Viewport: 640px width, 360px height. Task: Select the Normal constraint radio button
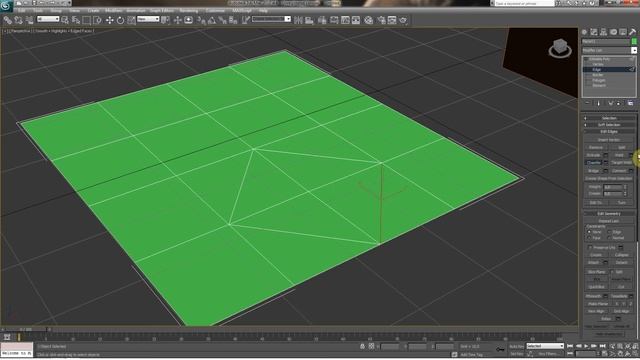tap(609, 238)
